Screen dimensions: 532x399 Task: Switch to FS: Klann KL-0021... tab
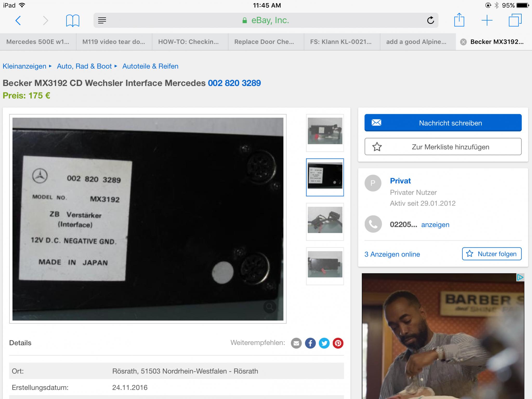click(x=342, y=42)
